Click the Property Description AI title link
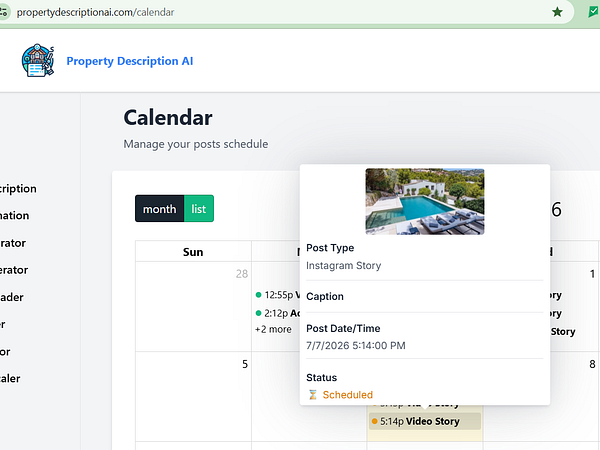The image size is (600, 450). tap(130, 61)
